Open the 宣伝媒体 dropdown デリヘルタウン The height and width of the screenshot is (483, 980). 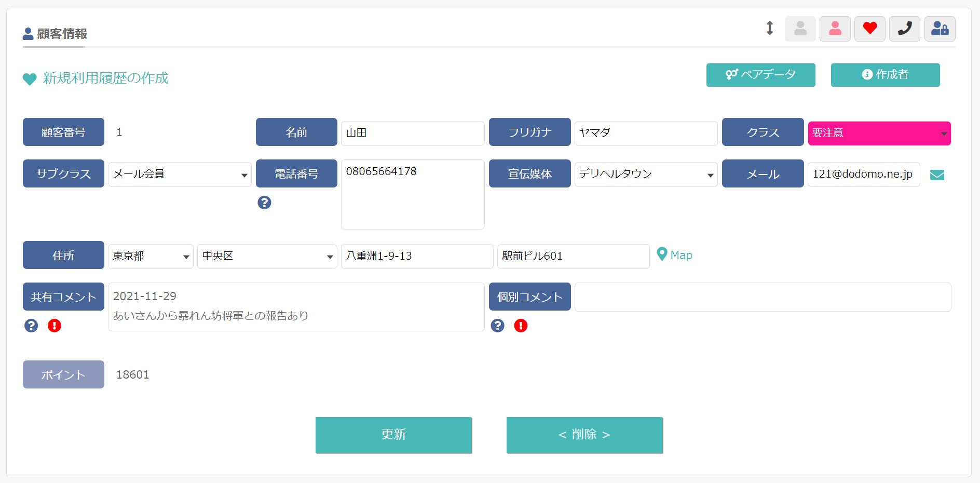[646, 175]
